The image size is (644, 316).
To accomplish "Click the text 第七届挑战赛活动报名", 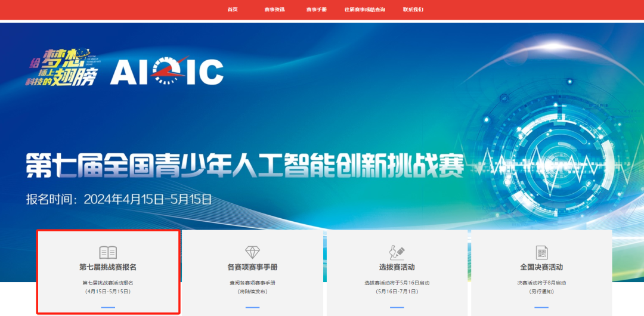I will click(x=108, y=283).
